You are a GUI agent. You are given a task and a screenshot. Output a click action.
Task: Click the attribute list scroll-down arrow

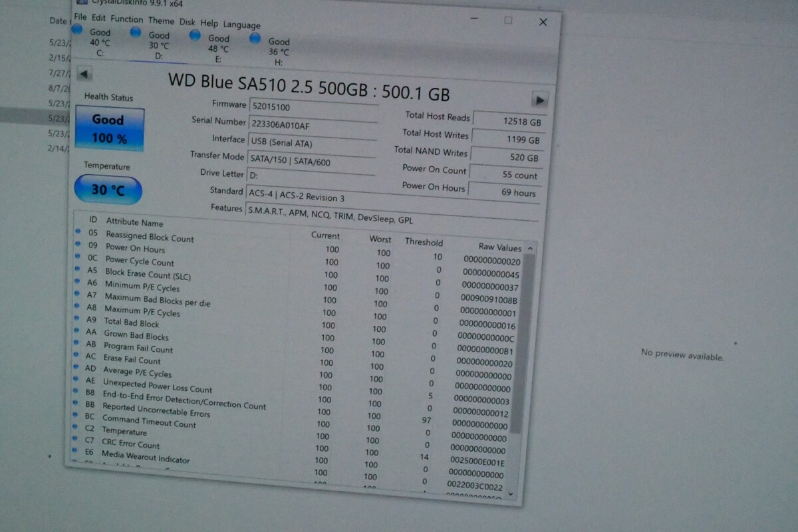point(511,494)
